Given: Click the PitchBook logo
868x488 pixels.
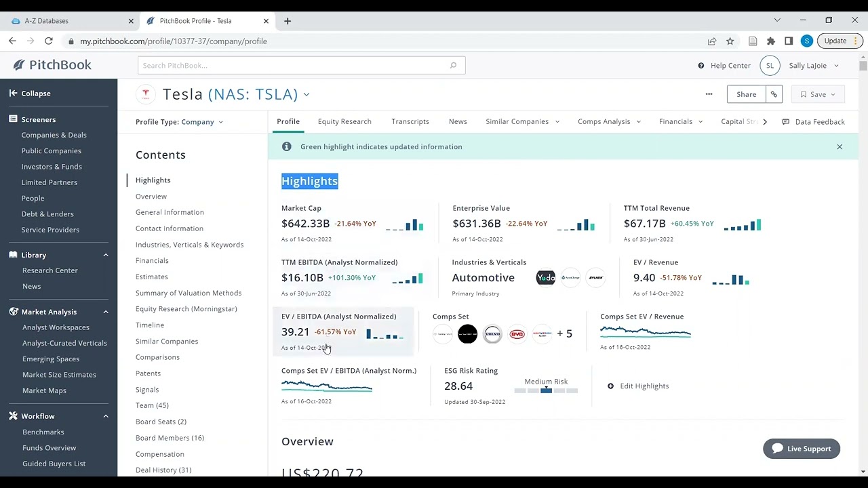Looking at the screenshot, I should pos(52,65).
